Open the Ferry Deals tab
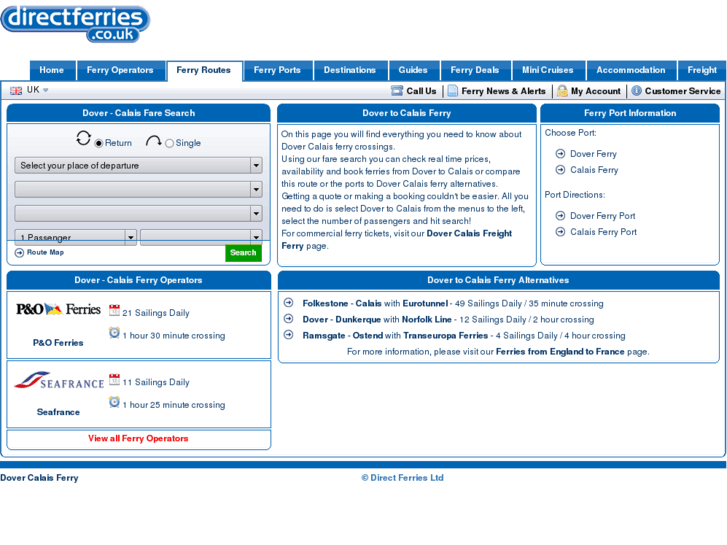Screen dimensions: 727x545 point(475,71)
